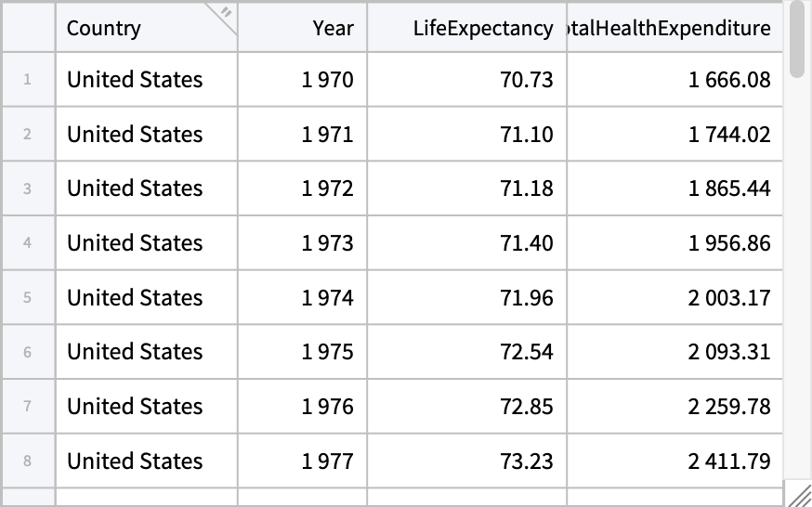812x507 pixels.
Task: Click the top-left corner select-all cell
Action: pyautogui.click(x=28, y=27)
